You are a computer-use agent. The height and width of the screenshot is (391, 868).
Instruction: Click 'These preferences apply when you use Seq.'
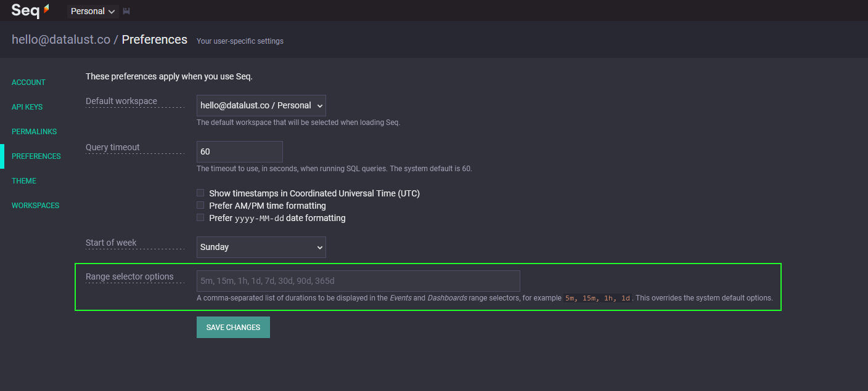(169, 76)
